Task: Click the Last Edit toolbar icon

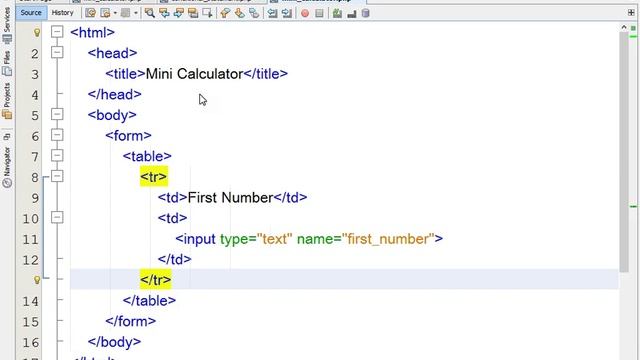Action: (90, 13)
